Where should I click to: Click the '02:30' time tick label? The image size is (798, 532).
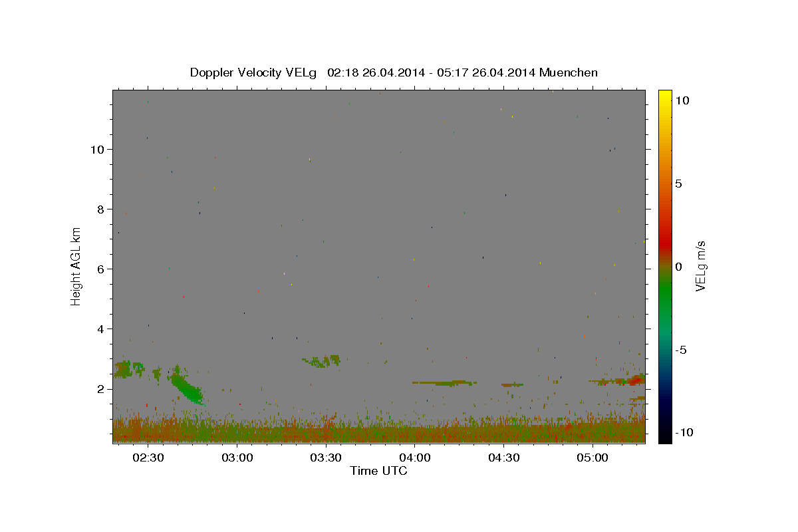click(148, 458)
